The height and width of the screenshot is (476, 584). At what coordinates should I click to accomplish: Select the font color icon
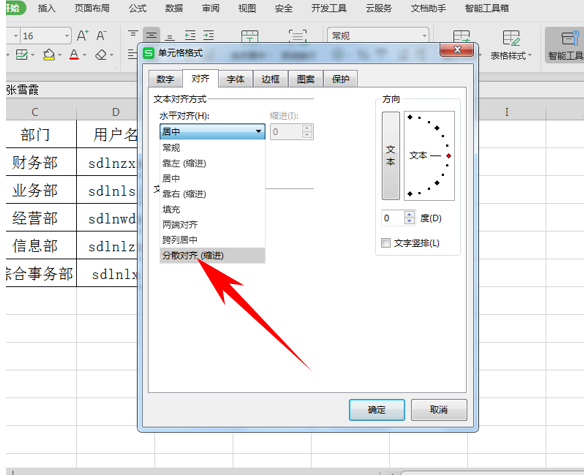74,55
